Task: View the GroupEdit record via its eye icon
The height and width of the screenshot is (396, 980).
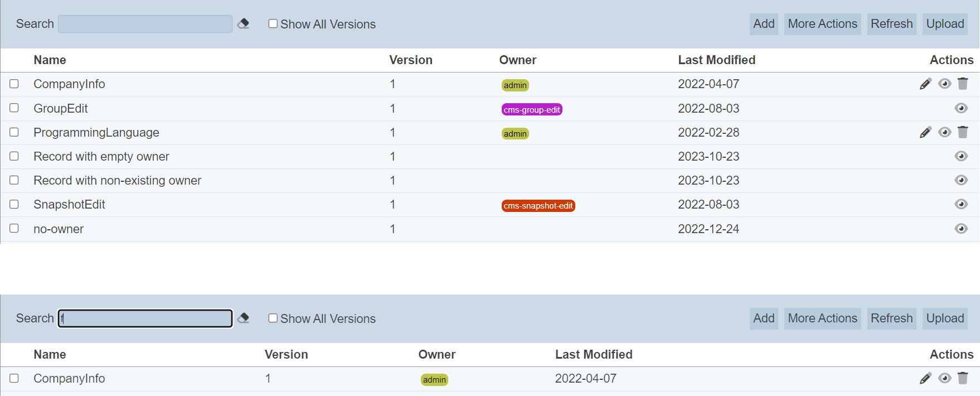Action: (x=961, y=108)
